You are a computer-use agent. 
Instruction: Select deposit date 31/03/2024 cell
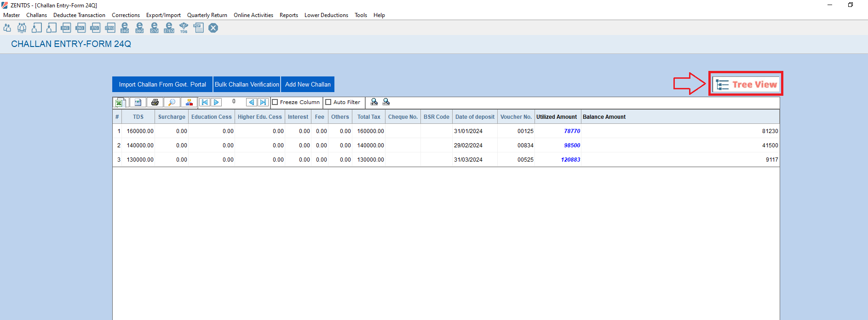(475, 160)
